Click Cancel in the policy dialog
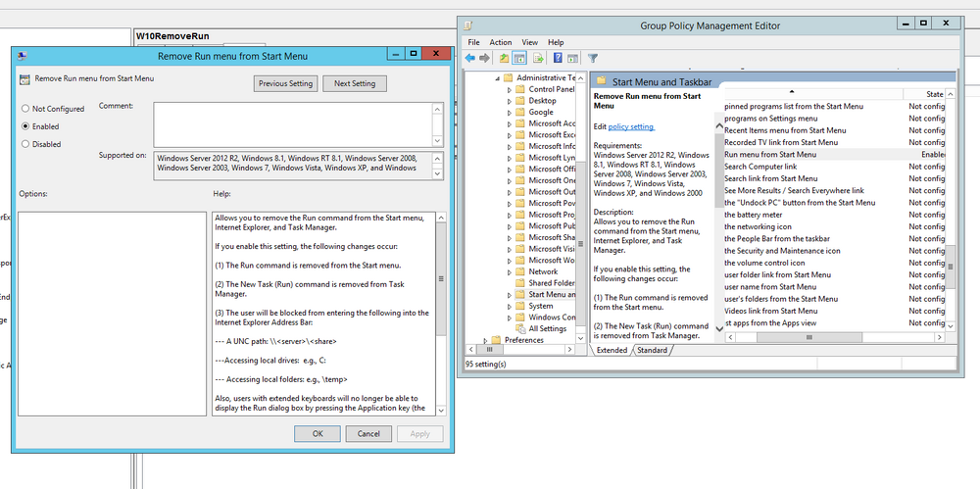Image resolution: width=980 pixels, height=489 pixels. click(x=368, y=434)
